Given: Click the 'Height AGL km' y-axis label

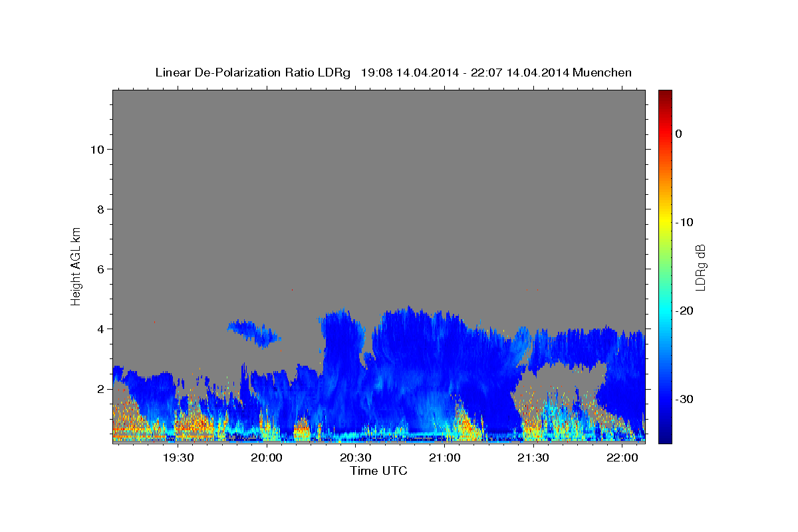Looking at the screenshot, I should click(x=76, y=266).
